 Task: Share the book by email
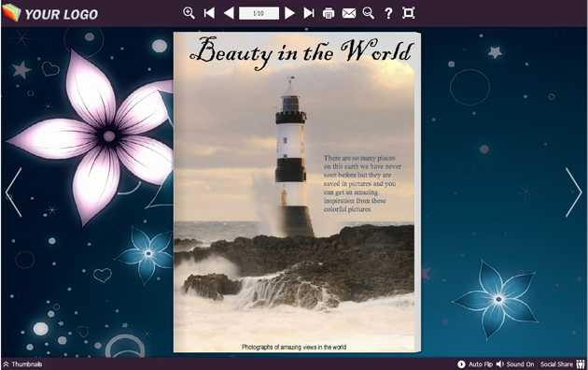[349, 13]
